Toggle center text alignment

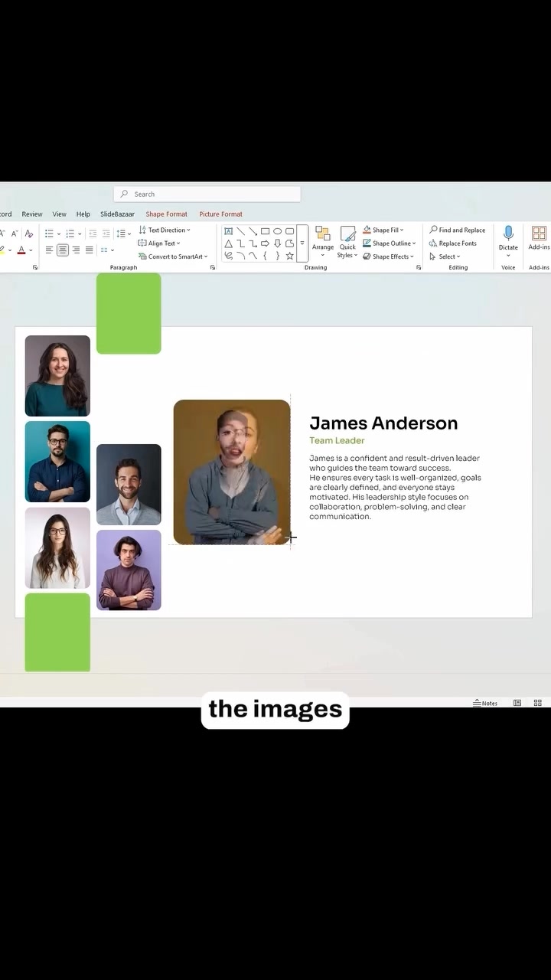point(63,250)
